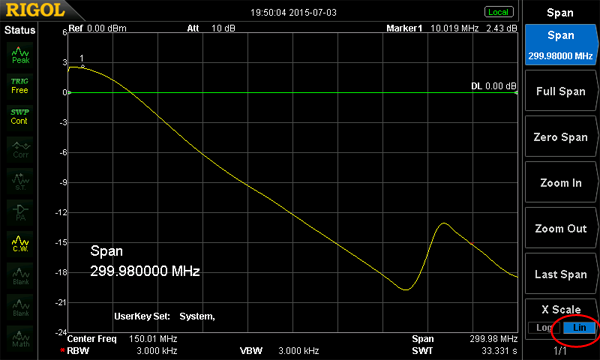This screenshot has height=360, width=600.
Task: Click the Status panel header
Action: point(20,30)
